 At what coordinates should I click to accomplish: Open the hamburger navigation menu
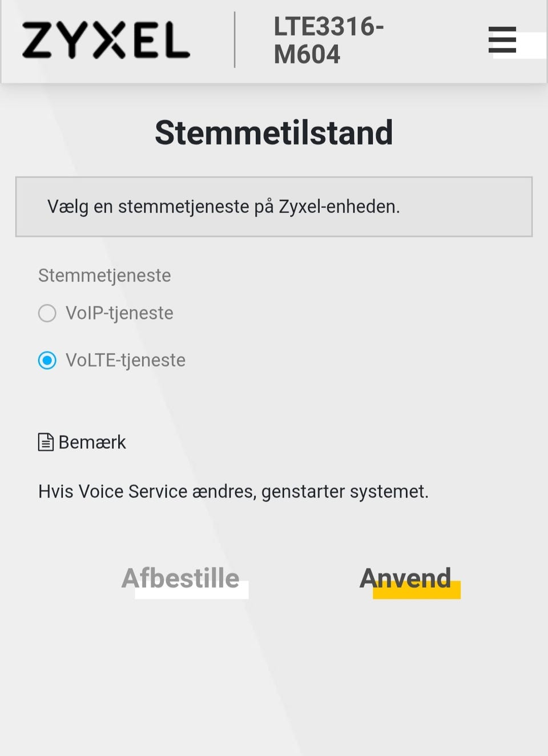point(502,40)
